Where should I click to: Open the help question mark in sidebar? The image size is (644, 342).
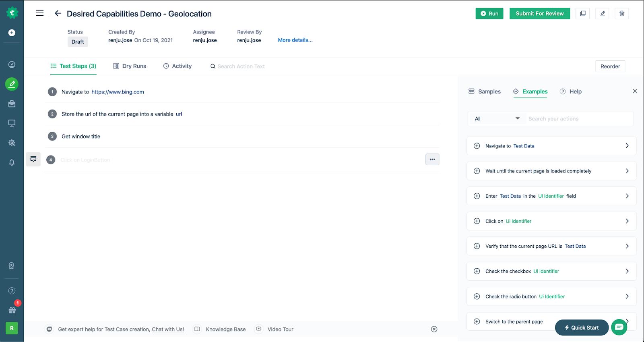click(12, 291)
